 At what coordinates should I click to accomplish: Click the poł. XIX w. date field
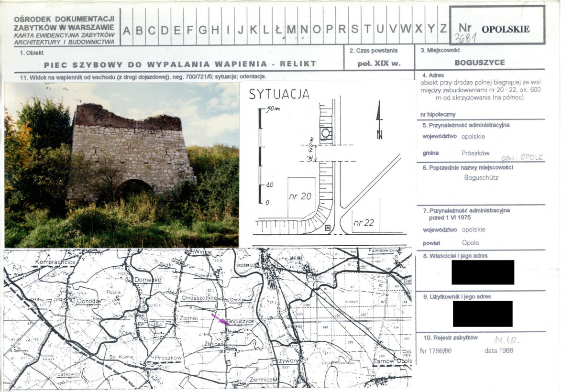click(379, 63)
